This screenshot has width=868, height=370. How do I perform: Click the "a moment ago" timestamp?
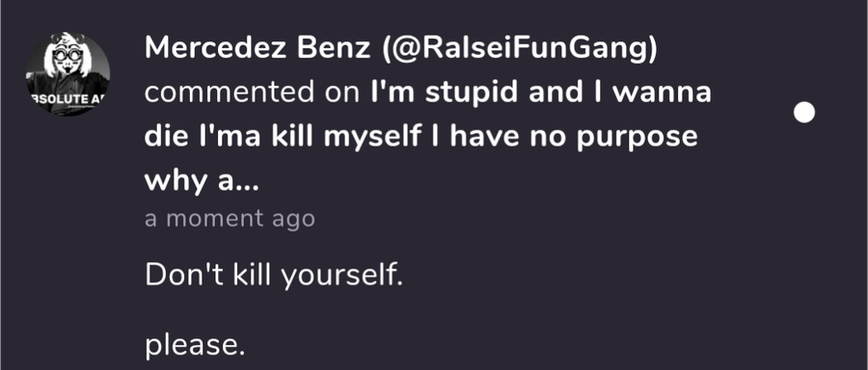point(230,219)
